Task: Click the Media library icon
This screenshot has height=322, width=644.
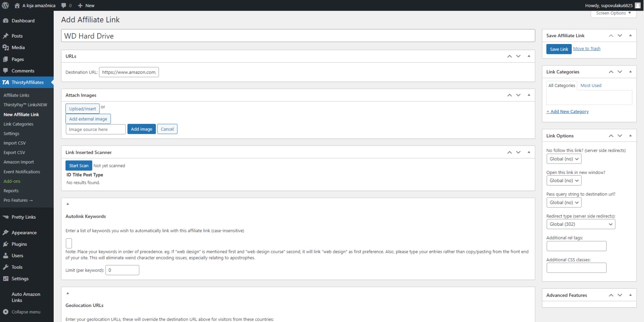Action: pos(5,47)
